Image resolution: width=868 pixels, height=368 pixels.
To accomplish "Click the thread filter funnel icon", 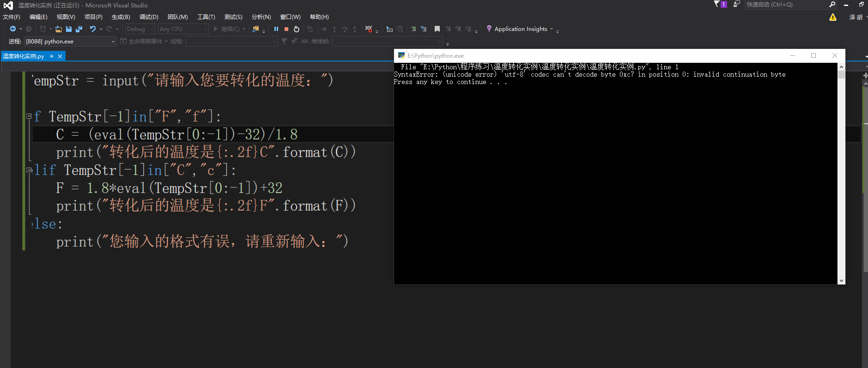I will (x=285, y=42).
